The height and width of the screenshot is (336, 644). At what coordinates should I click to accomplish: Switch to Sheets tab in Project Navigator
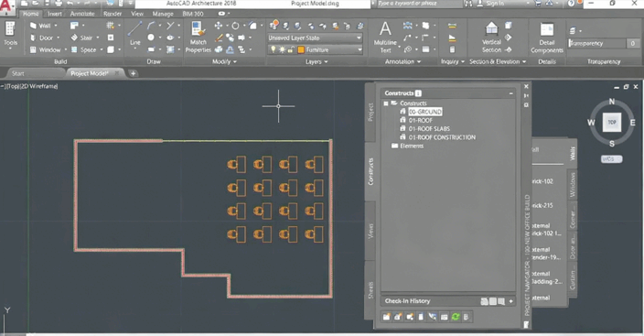pyautogui.click(x=370, y=290)
